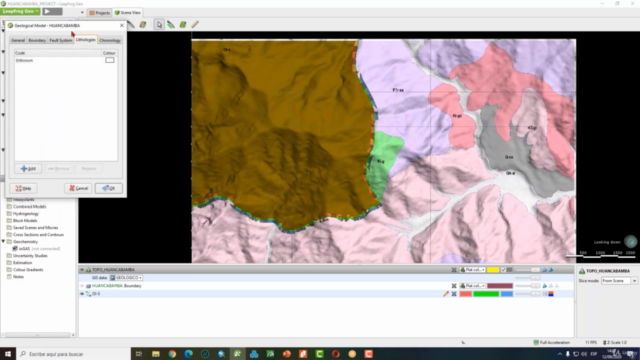Viewport: 640px width, 360px height.
Task: Click the blue colour swatch in OI-S row
Action: click(x=507, y=294)
